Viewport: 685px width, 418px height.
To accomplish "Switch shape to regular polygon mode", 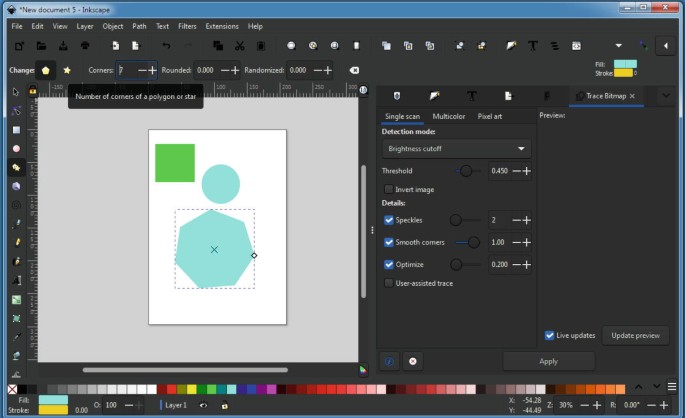I will (x=46, y=70).
